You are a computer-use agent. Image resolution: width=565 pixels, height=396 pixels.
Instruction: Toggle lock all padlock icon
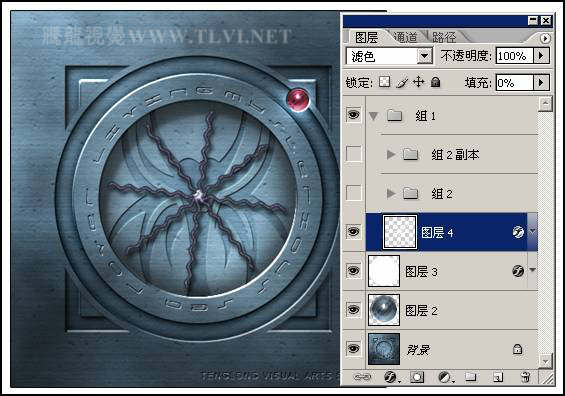click(436, 82)
